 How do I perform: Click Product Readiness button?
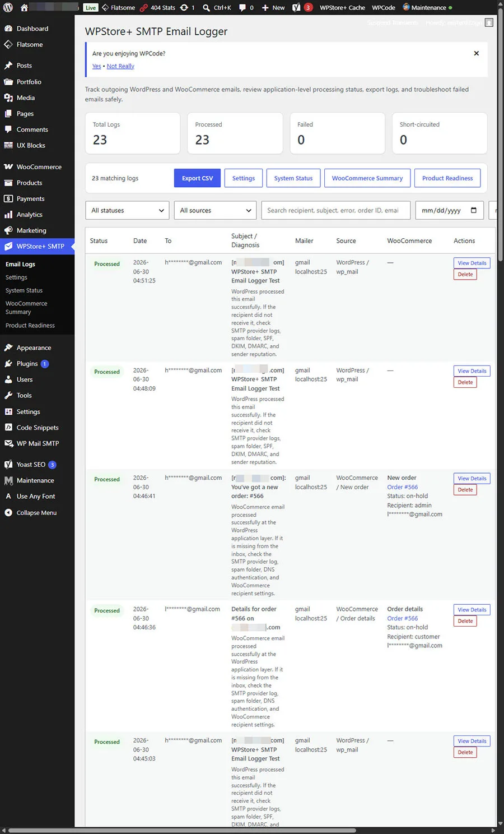pos(447,178)
